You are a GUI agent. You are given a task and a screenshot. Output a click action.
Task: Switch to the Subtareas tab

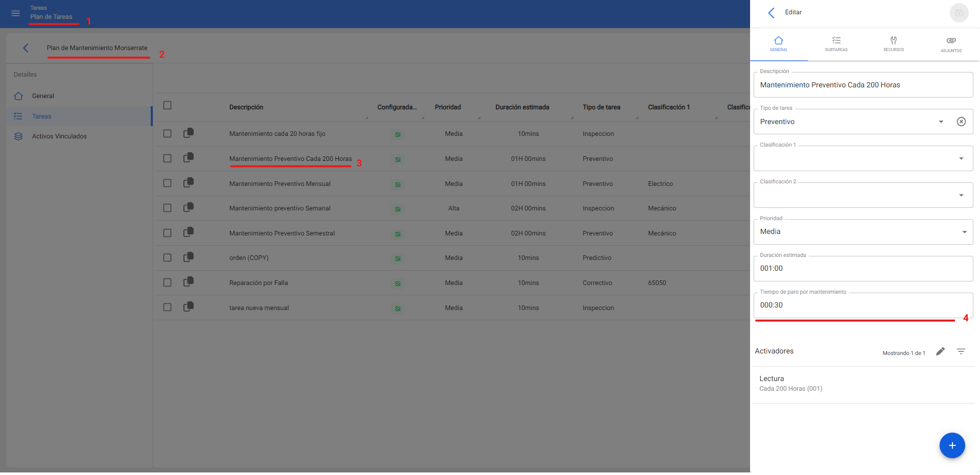tap(836, 44)
